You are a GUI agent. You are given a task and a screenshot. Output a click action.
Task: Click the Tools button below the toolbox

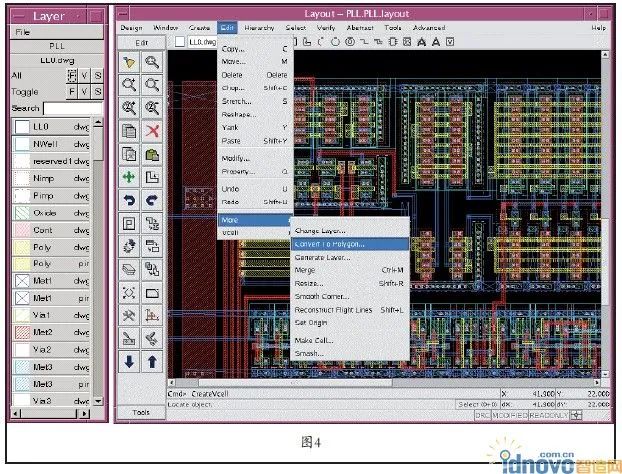(141, 412)
